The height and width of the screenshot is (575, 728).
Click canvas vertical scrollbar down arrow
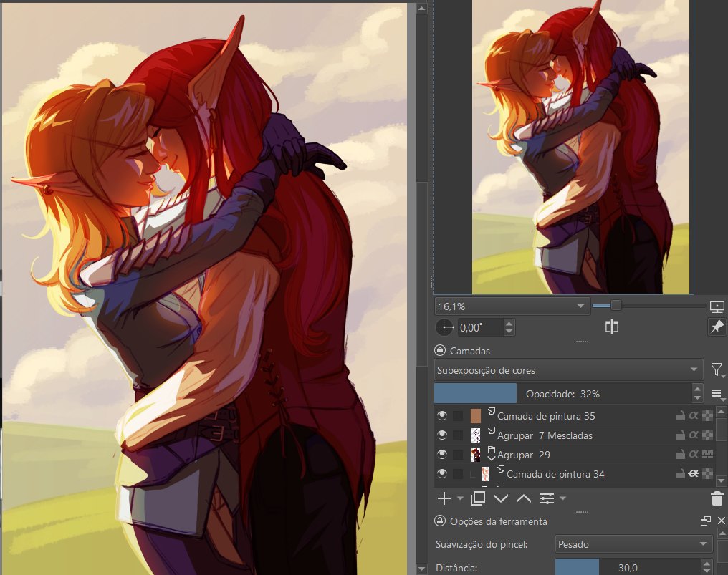[421, 568]
